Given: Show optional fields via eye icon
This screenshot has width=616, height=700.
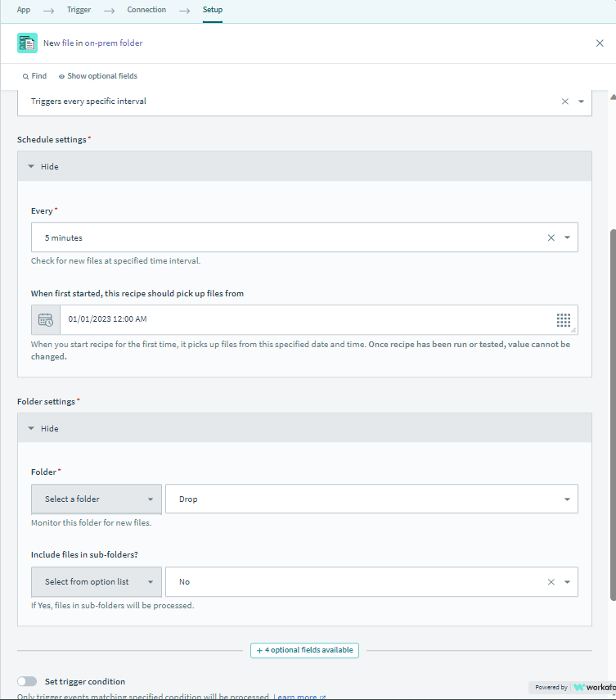Looking at the screenshot, I should [61, 76].
